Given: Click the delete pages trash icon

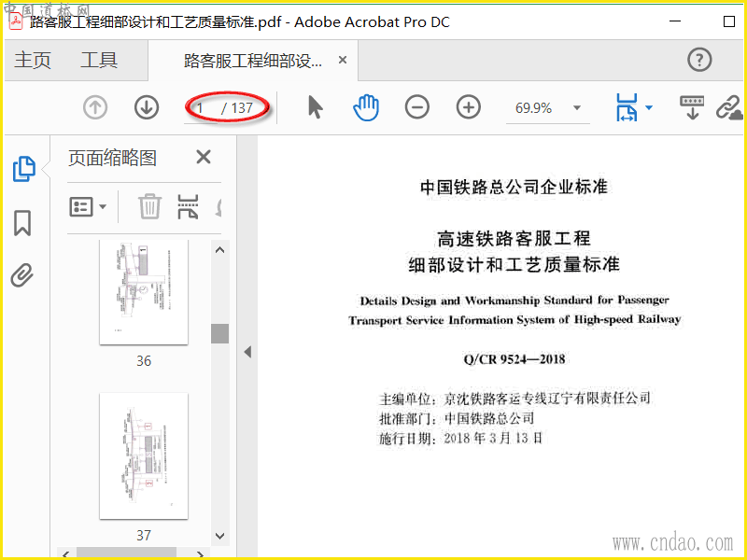Looking at the screenshot, I should 150,206.
